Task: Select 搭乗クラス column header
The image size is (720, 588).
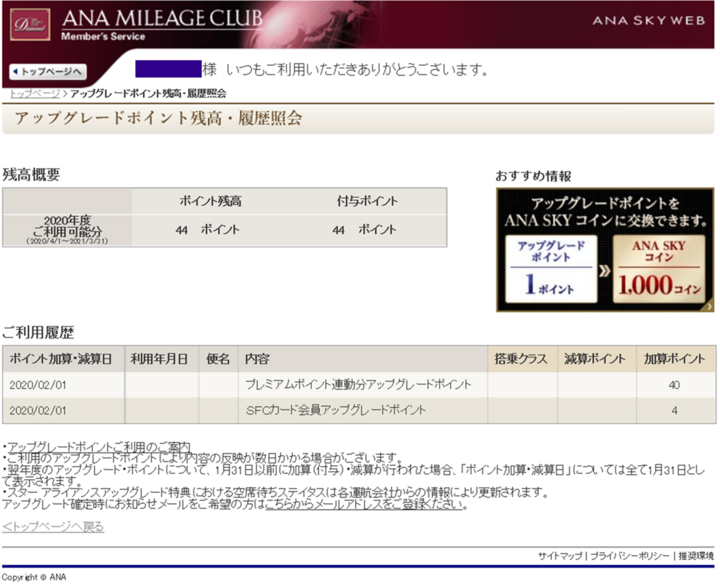Action: 522,359
